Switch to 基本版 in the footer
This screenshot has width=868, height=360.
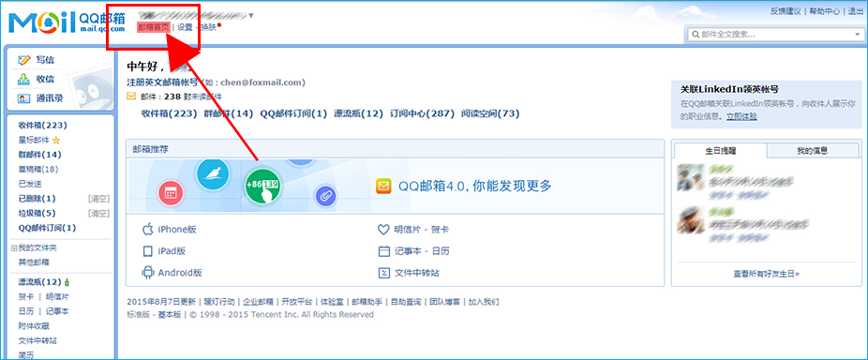pyautogui.click(x=170, y=315)
